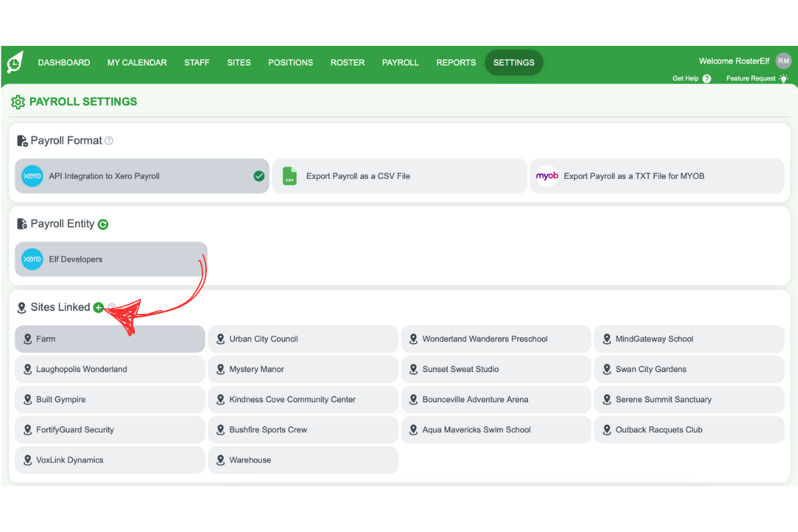Select the Urban City Council site
This screenshot has width=798, height=532.
[303, 338]
